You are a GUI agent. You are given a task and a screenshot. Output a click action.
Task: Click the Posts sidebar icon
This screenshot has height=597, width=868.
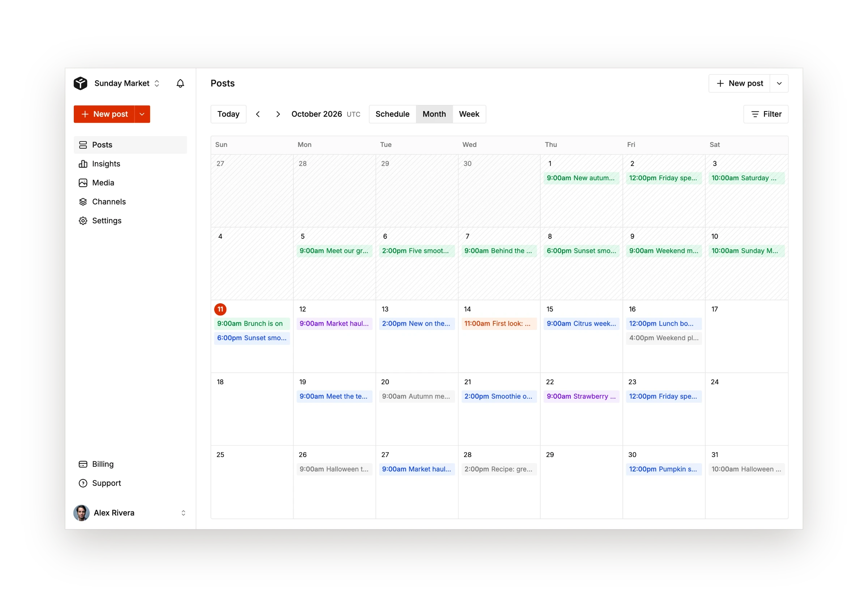coord(83,145)
